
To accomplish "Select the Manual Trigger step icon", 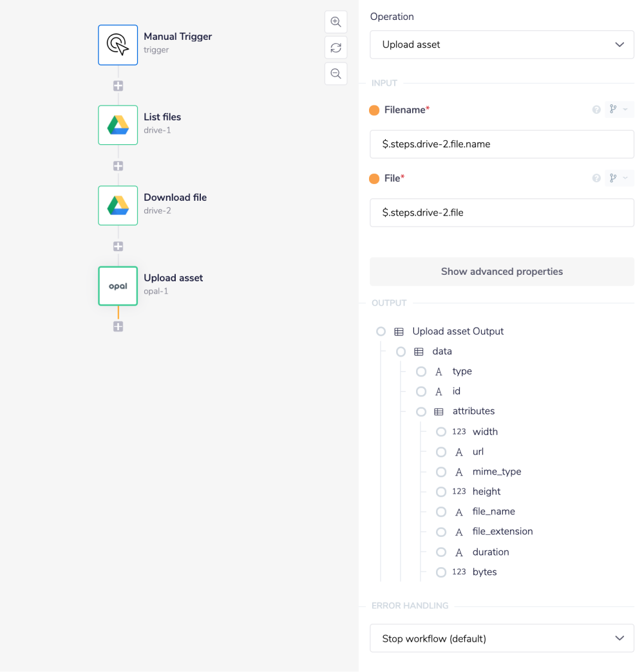I will tap(118, 45).
